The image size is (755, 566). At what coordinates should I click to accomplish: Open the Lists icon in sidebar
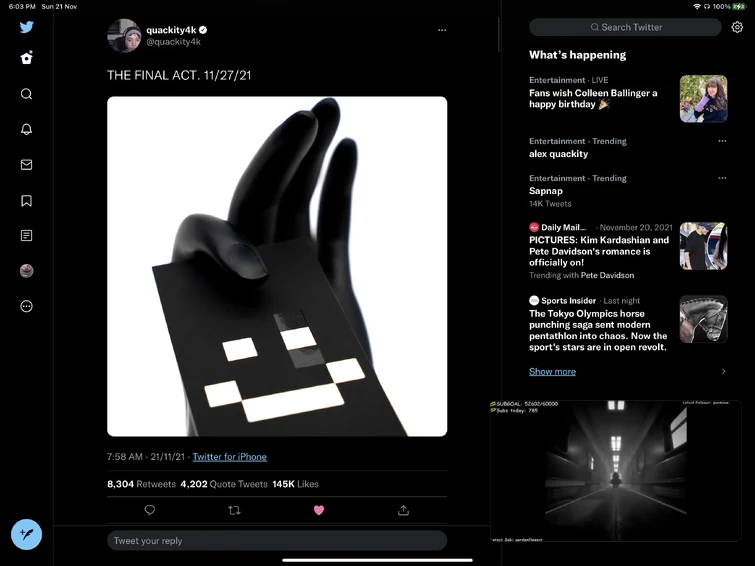click(x=26, y=236)
